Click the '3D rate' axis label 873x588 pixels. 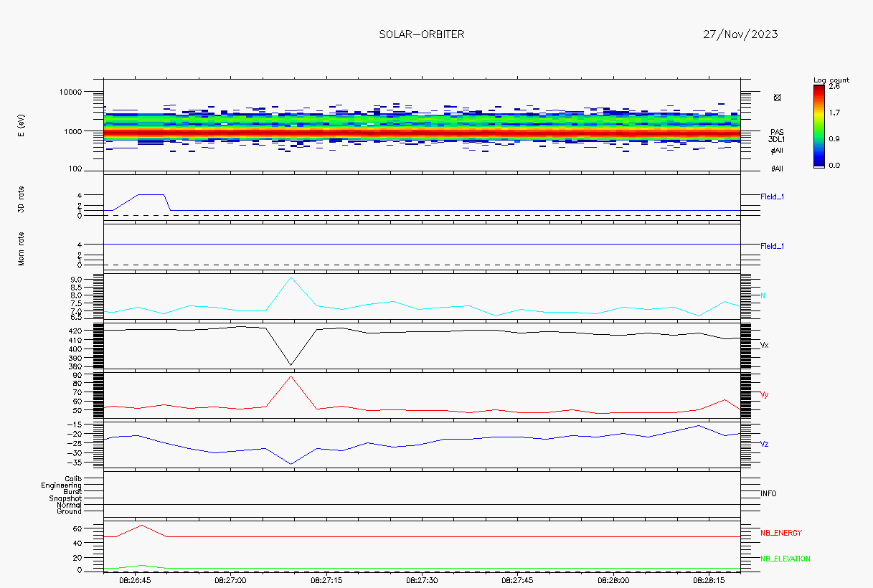(x=21, y=198)
